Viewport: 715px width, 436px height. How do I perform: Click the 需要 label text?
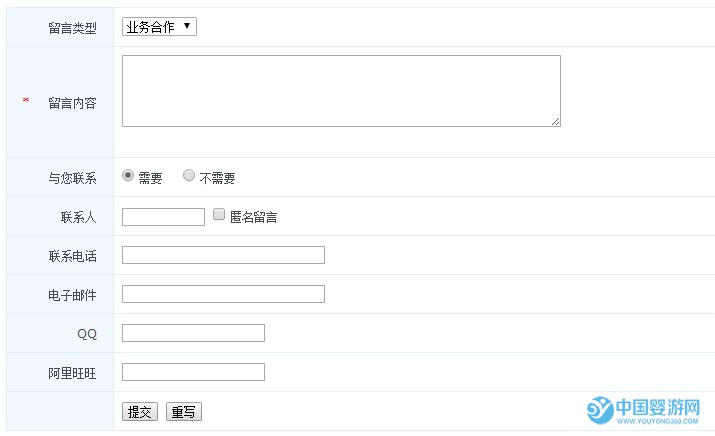tap(150, 178)
